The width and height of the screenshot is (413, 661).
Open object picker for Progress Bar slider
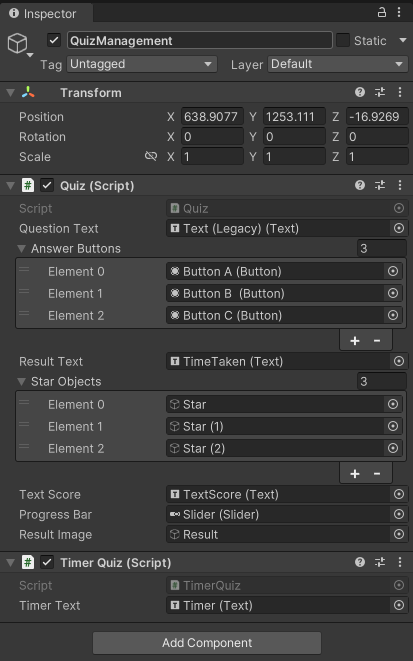click(399, 514)
